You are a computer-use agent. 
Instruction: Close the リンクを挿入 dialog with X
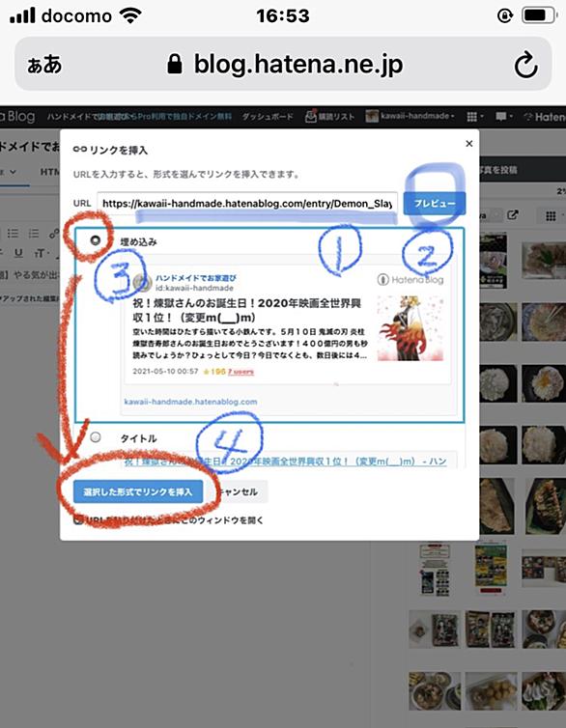(469, 144)
